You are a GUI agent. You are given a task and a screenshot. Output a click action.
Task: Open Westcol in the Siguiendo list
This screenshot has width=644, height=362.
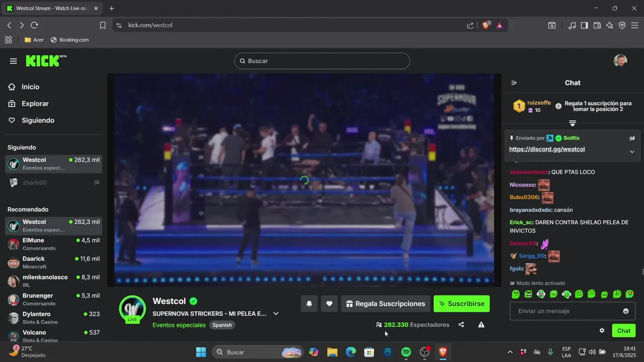(54, 164)
